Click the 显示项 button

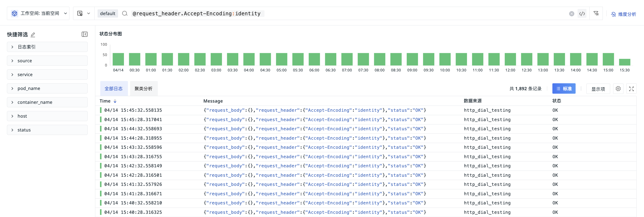(x=598, y=89)
